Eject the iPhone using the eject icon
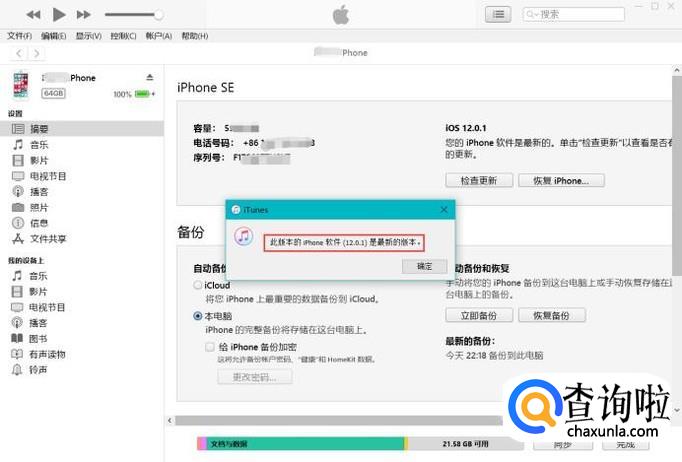 150,77
